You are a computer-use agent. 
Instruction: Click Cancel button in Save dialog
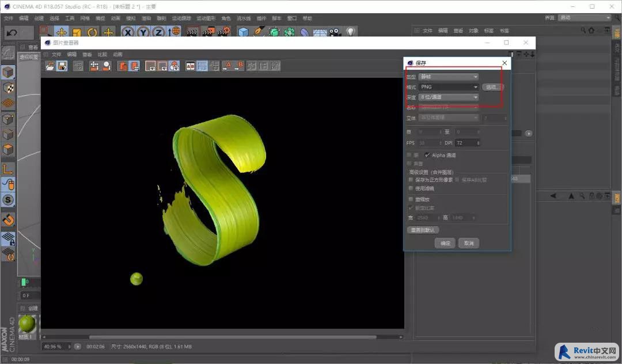coord(469,243)
